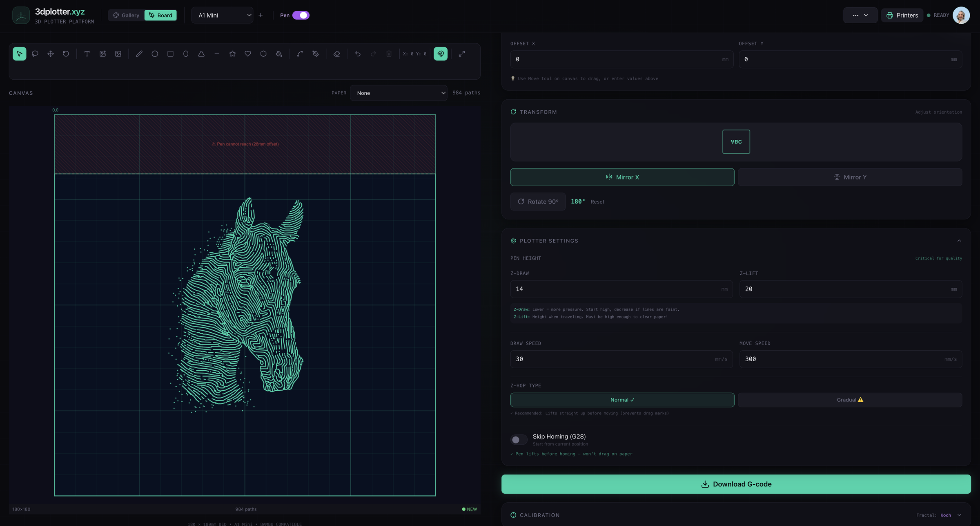The height and width of the screenshot is (526, 980).
Task: Click the add image with plus icon
Action: click(102, 54)
